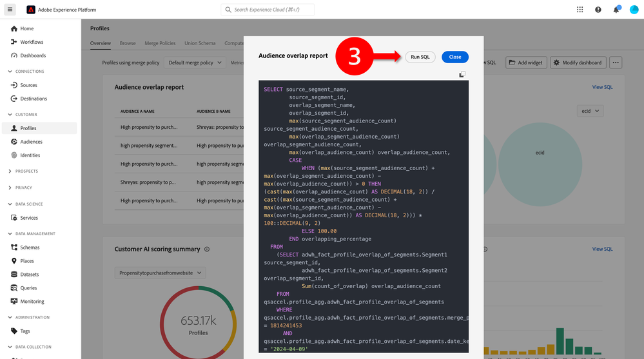This screenshot has width=644, height=359.
Task: Click the Run SQL button
Action: click(x=420, y=57)
